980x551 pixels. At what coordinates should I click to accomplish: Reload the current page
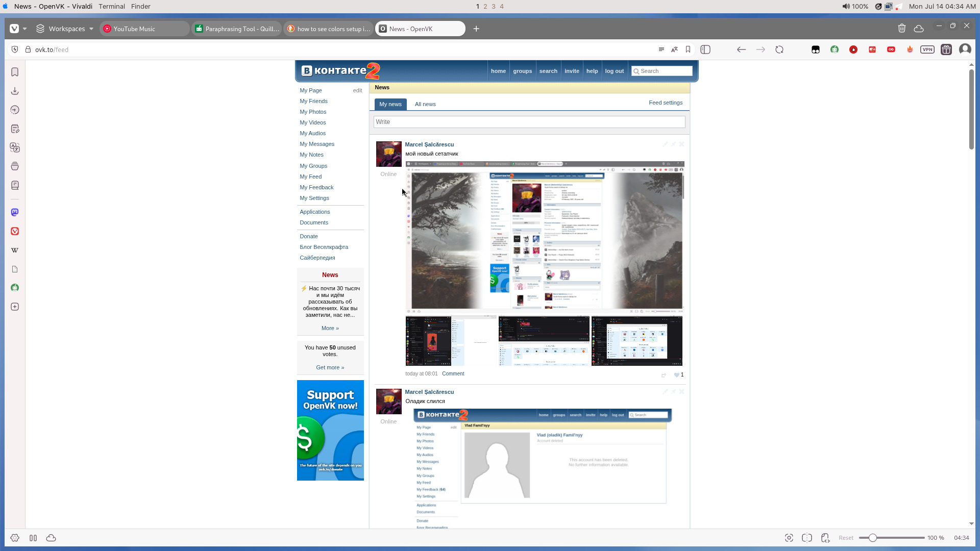click(779, 49)
